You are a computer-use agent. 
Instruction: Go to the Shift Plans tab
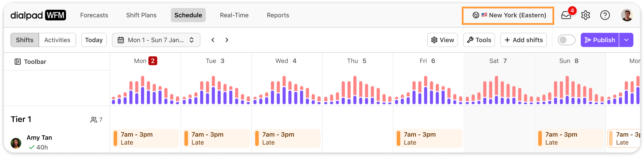141,15
